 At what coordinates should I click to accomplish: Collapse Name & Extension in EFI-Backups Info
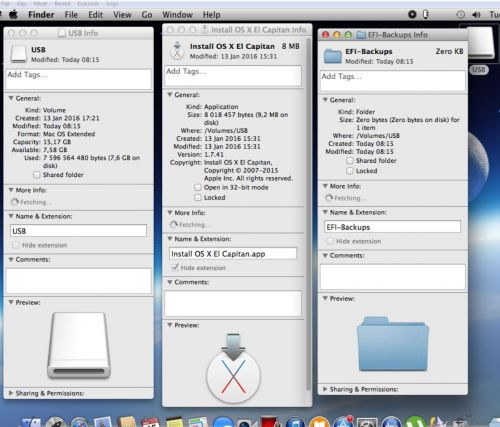(325, 212)
